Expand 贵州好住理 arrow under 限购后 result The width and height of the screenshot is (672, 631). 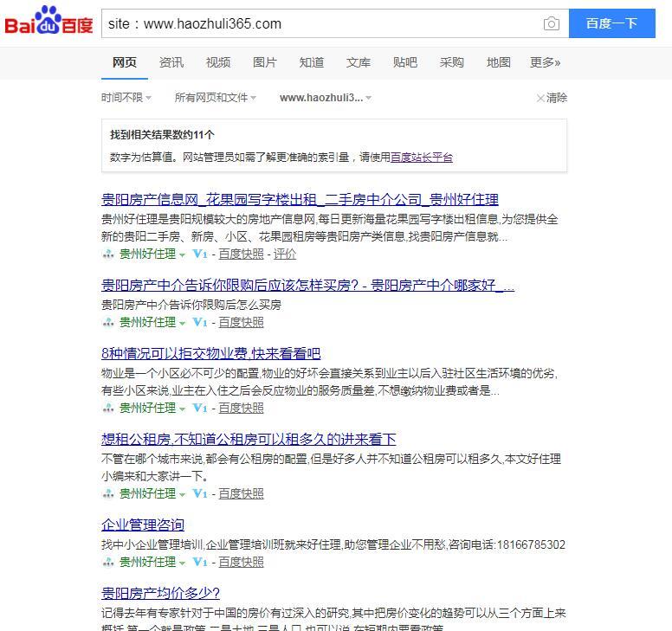[182, 324]
